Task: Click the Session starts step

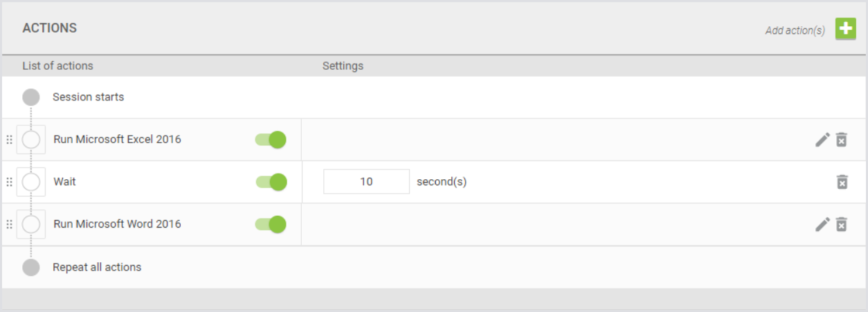Action: pos(88,97)
